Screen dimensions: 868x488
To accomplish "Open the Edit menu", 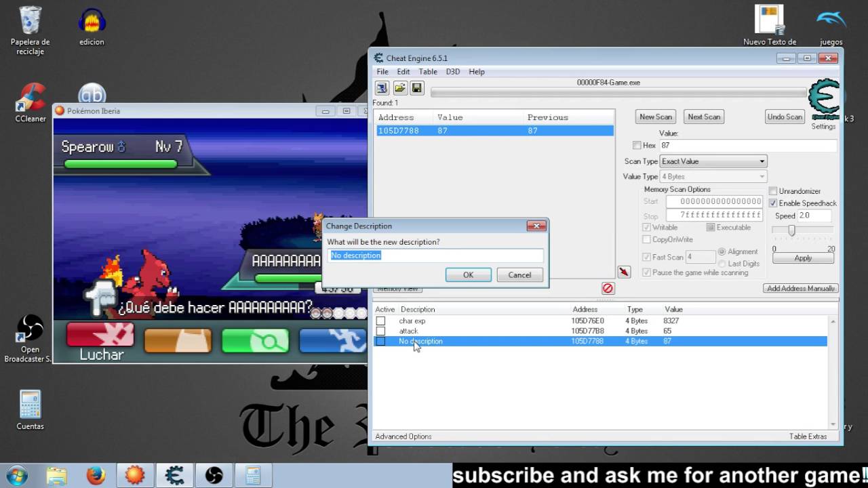I will pos(403,72).
